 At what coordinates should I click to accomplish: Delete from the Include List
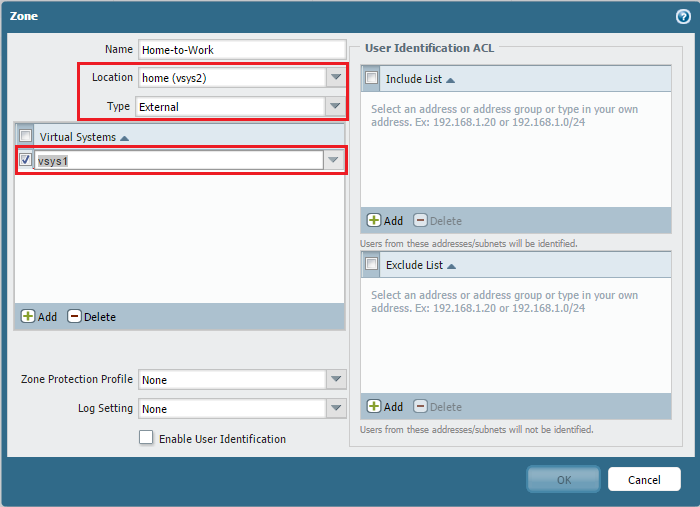[438, 220]
